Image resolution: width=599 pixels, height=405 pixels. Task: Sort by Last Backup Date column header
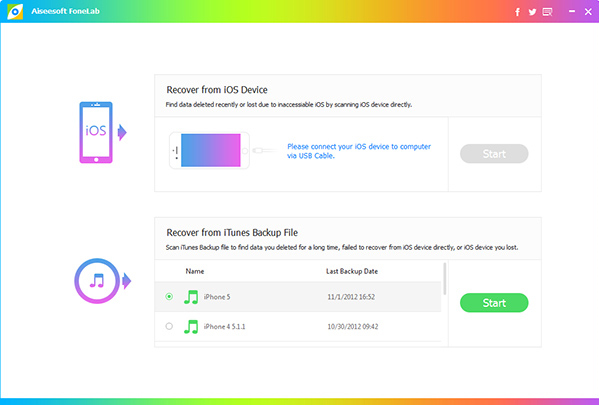(x=352, y=271)
